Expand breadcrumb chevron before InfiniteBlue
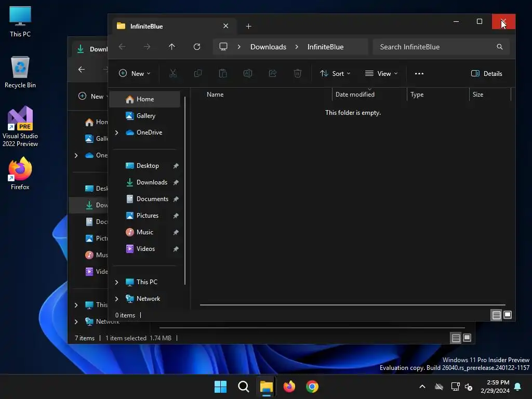532x399 pixels. coord(297,46)
